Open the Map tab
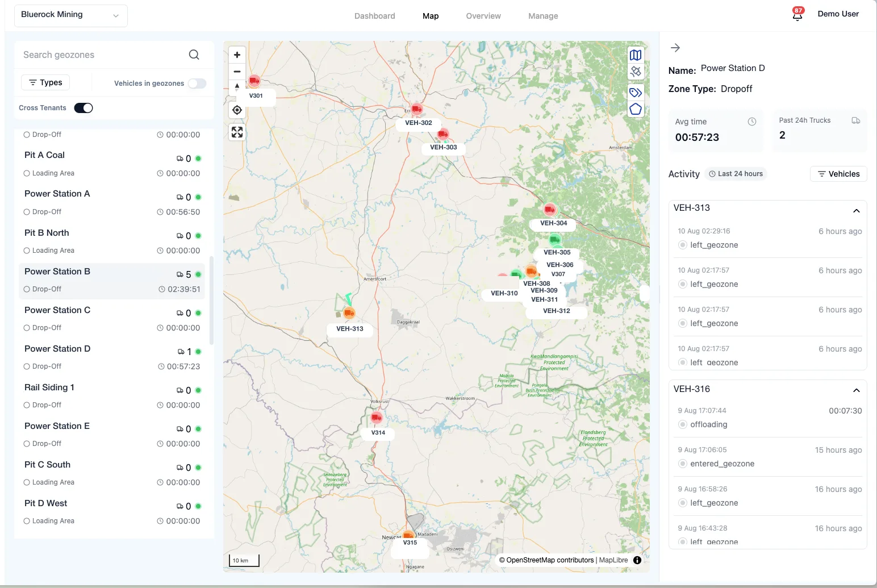877x588 pixels. click(x=431, y=16)
